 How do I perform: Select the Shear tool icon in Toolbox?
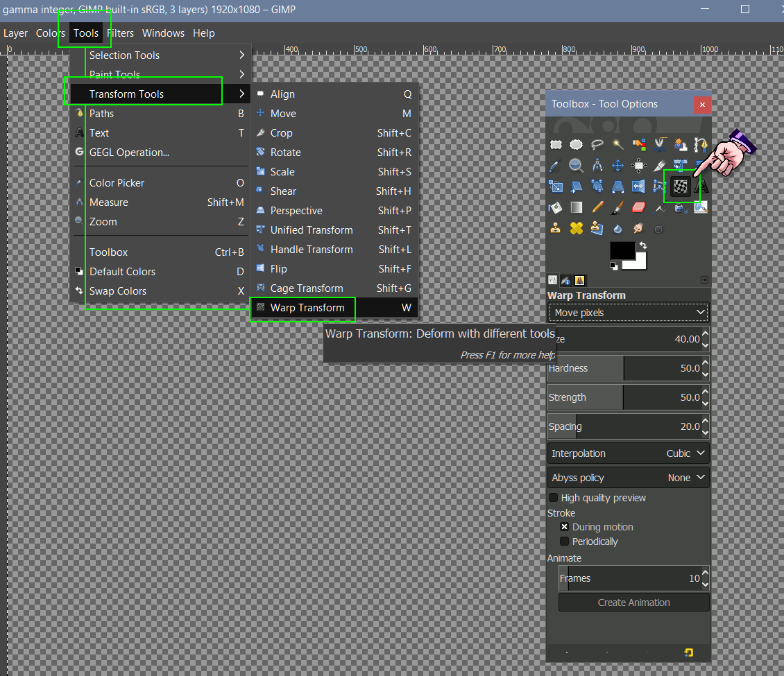pyautogui.click(x=577, y=187)
